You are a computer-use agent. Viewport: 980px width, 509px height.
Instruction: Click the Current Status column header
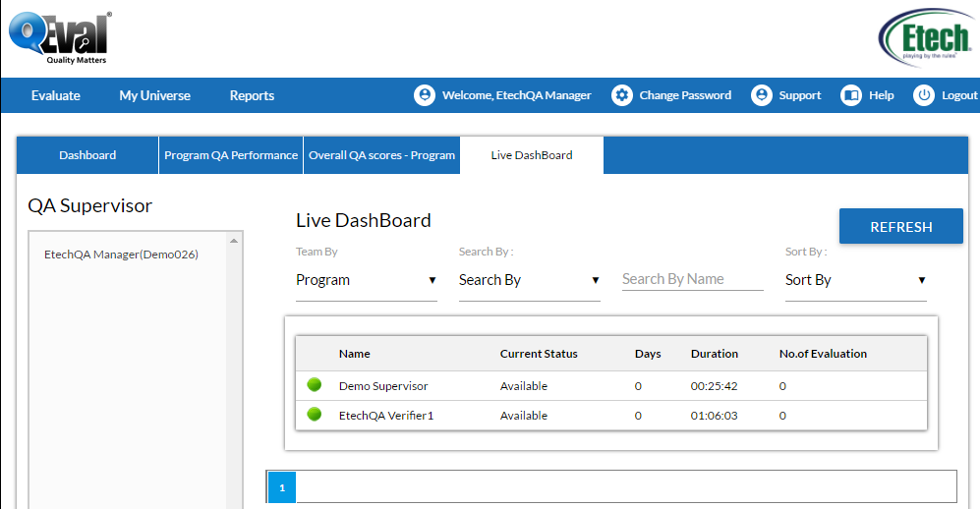point(539,354)
